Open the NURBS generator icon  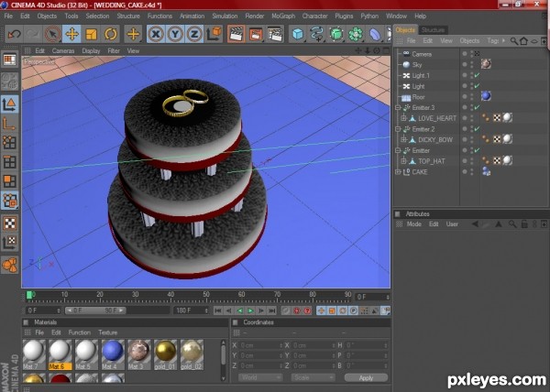[336, 34]
